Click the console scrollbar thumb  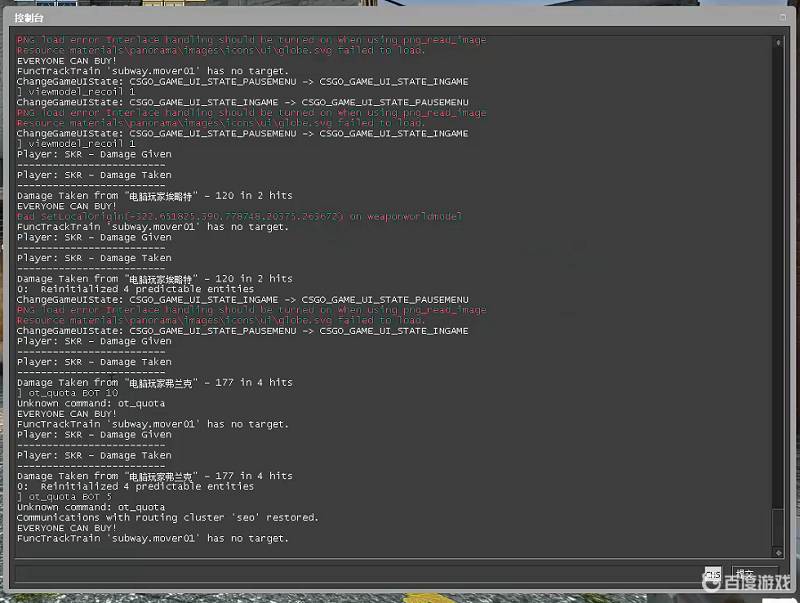[x=778, y=528]
